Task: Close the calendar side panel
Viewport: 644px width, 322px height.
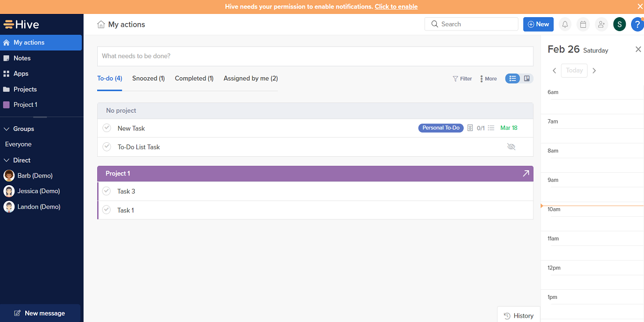Action: (638, 49)
